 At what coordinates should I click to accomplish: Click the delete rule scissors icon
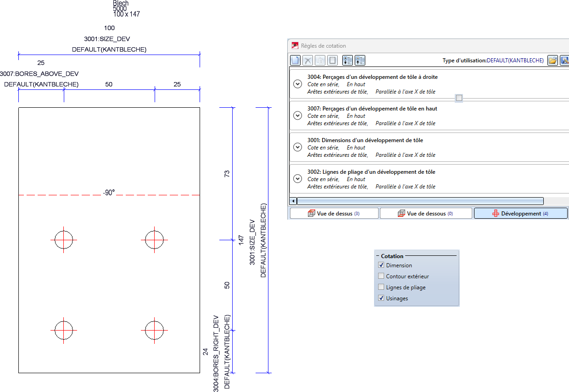click(308, 60)
